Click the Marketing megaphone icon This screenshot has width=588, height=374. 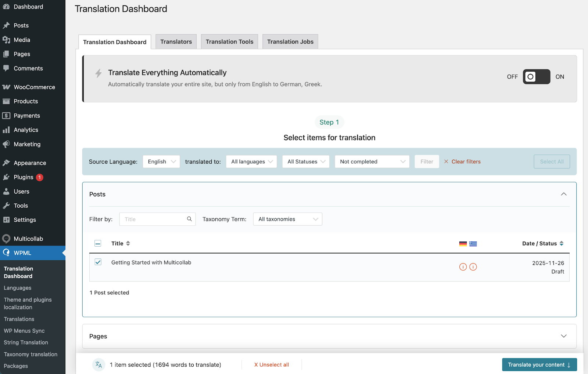(x=6, y=144)
